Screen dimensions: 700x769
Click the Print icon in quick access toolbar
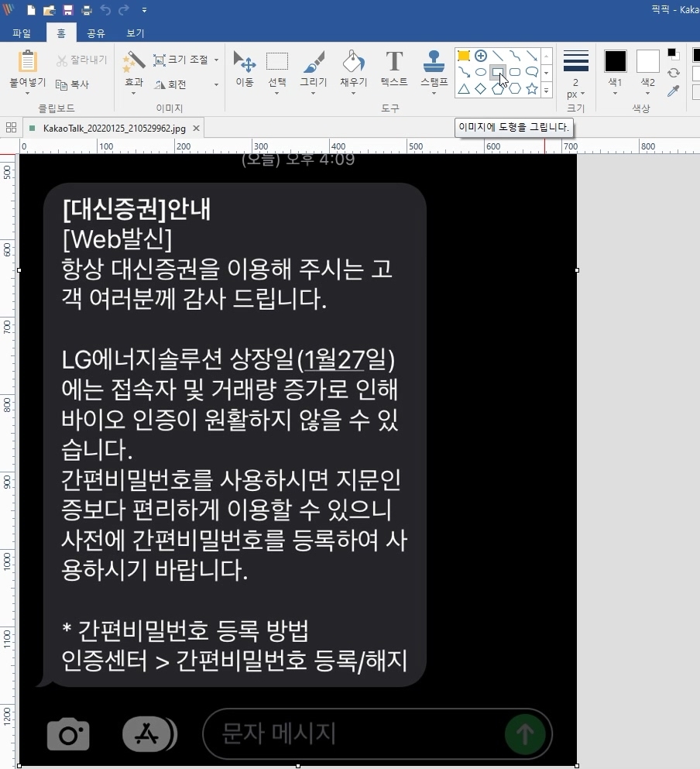(x=86, y=10)
